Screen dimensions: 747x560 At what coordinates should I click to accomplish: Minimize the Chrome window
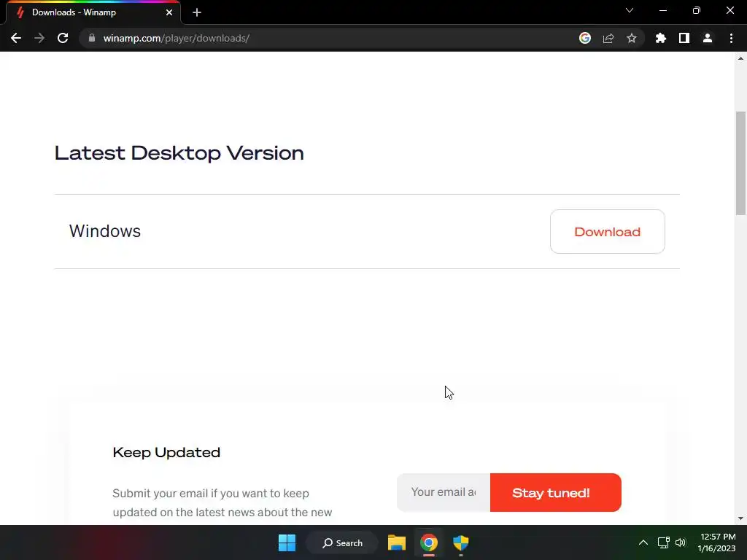[x=662, y=10]
